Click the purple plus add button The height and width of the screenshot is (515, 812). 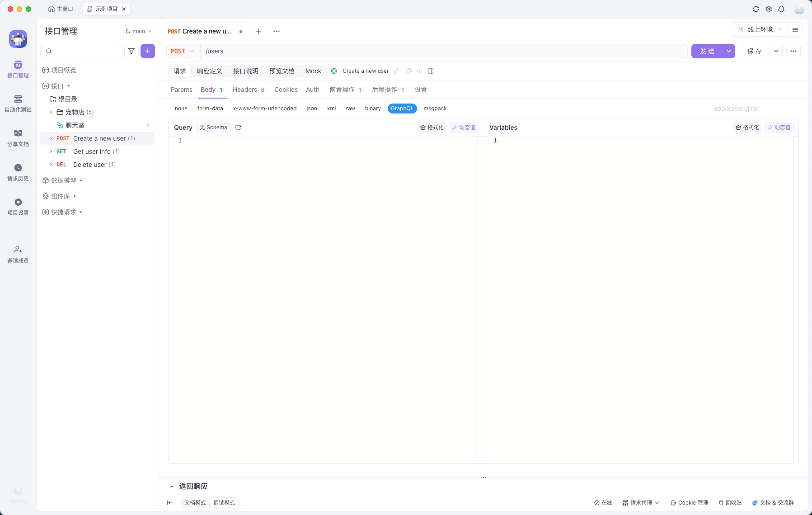tap(148, 51)
